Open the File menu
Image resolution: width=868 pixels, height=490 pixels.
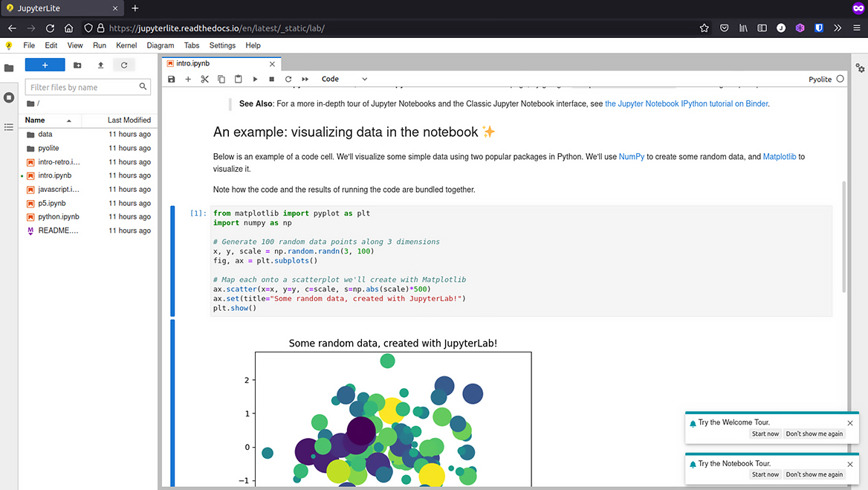[29, 45]
